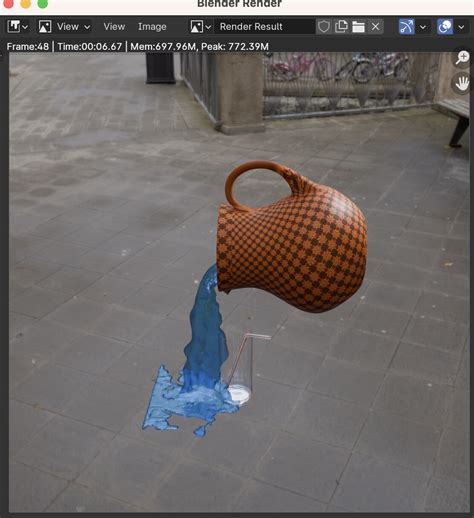This screenshot has height=518, width=474.
Task: Click the Peak: 772.39M status text
Action: tap(235, 46)
